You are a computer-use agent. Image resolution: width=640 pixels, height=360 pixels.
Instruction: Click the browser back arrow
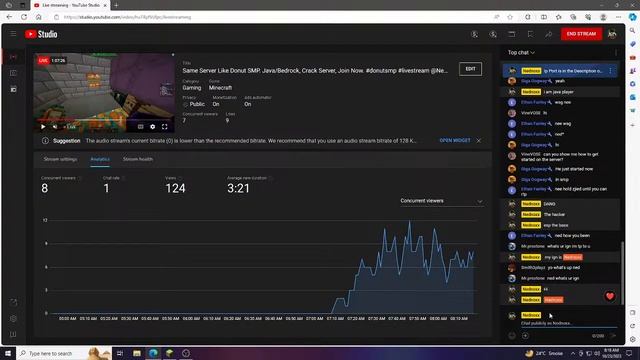pos(9,17)
